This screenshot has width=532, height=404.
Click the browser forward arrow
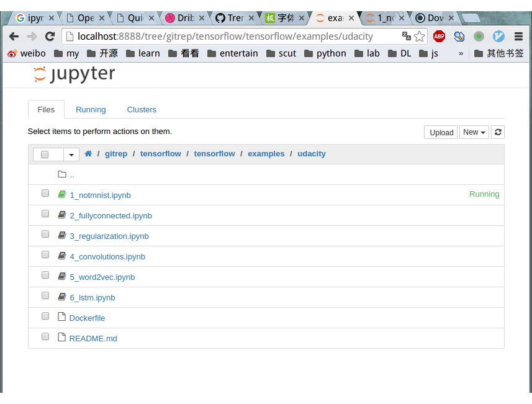(32, 36)
